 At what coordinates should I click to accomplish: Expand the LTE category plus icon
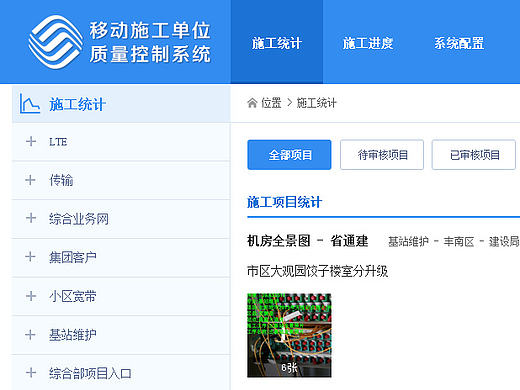31,141
